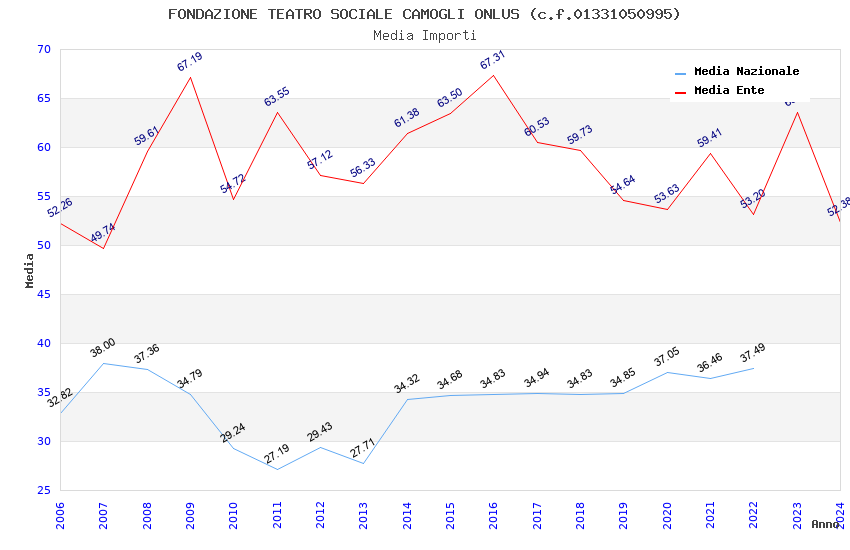The image size is (850, 550).
Task: Click the 34.68 data label
Action: (x=450, y=380)
